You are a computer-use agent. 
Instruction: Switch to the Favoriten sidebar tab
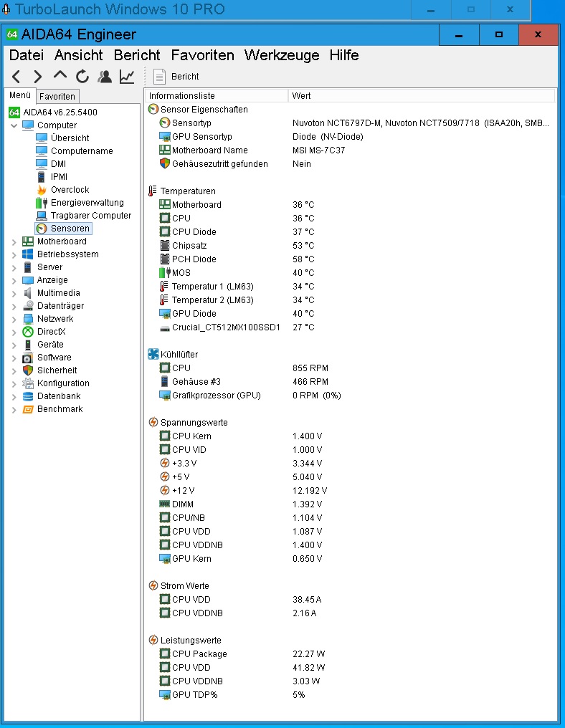pyautogui.click(x=57, y=96)
